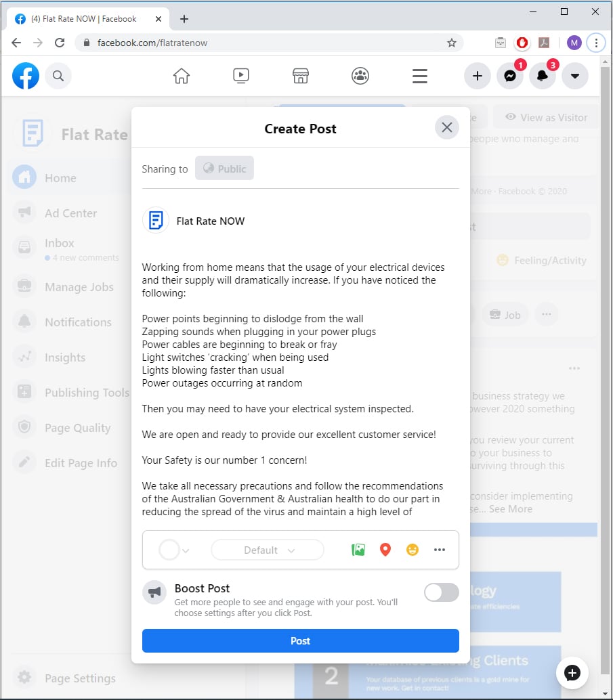This screenshot has width=613, height=700.
Task: Click the Job button behind dialog
Action: click(505, 315)
